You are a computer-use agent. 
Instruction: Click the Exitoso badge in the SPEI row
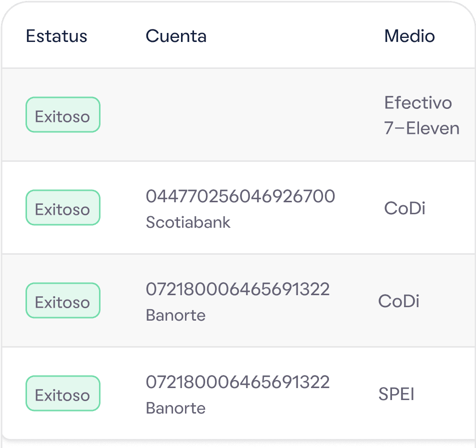63,394
